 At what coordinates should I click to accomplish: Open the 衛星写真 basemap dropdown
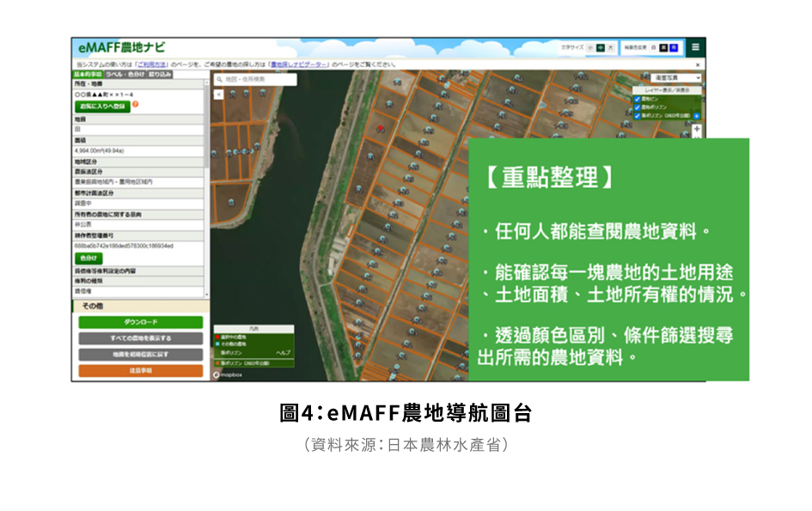click(675, 78)
